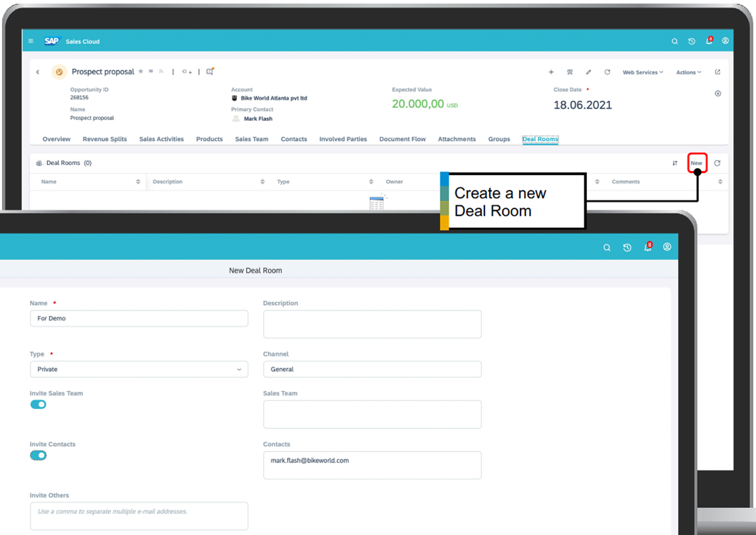
Task: Switch to the Document Flow tab
Action: coord(402,139)
